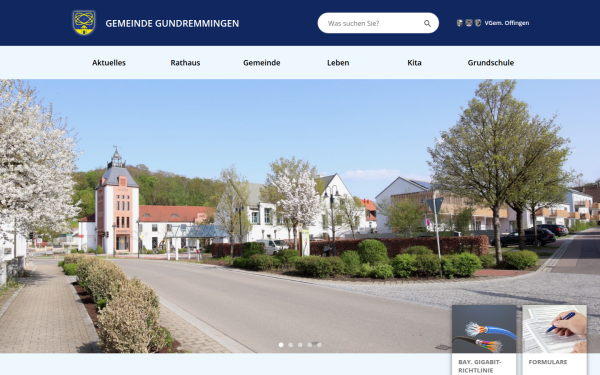
Task: Open the Formulare pen-and-paper thumbnail
Action: 554,329
